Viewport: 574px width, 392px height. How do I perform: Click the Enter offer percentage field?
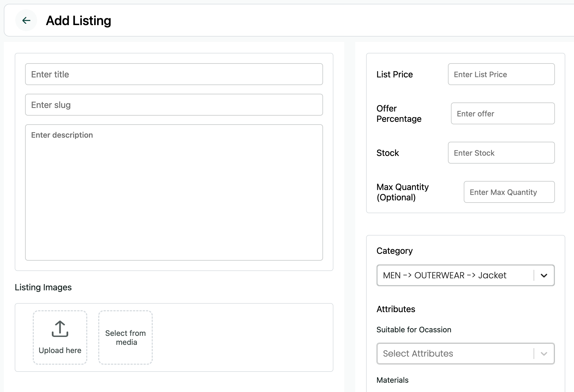(x=503, y=113)
